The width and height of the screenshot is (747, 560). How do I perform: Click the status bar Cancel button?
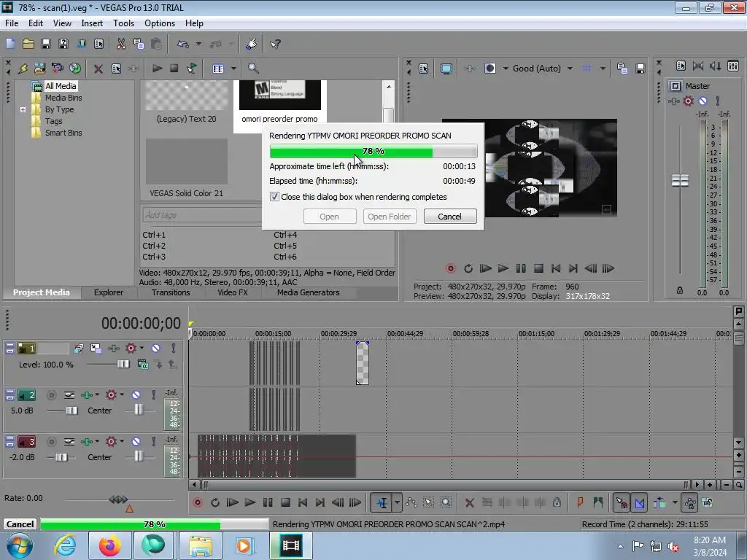(20, 524)
